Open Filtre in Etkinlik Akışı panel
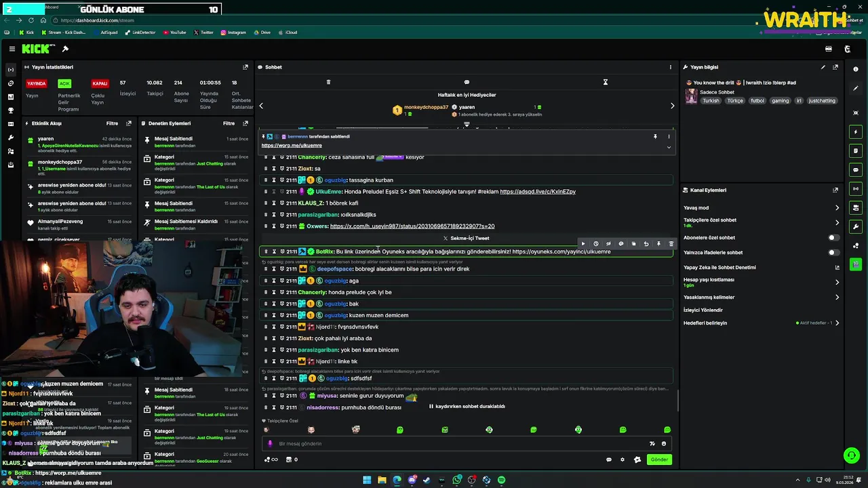868x488 pixels. click(112, 123)
